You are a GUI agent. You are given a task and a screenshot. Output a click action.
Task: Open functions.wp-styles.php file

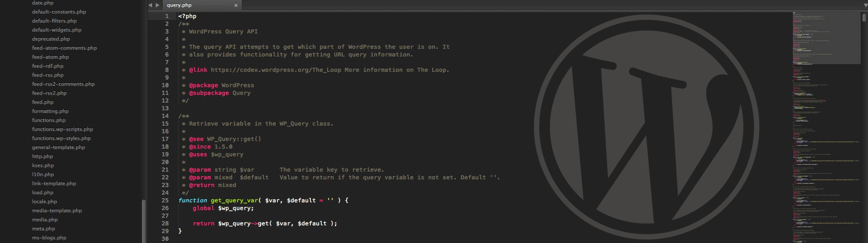point(61,138)
